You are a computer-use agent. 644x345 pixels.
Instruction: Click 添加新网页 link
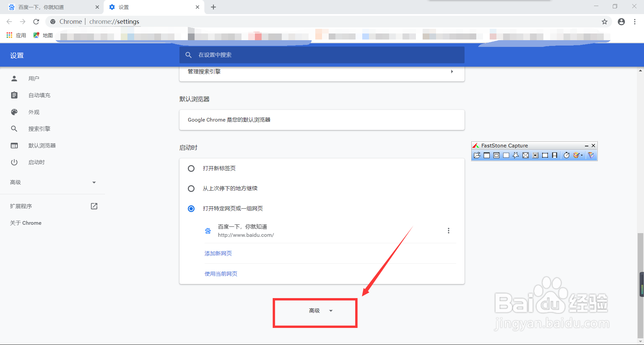click(x=218, y=254)
